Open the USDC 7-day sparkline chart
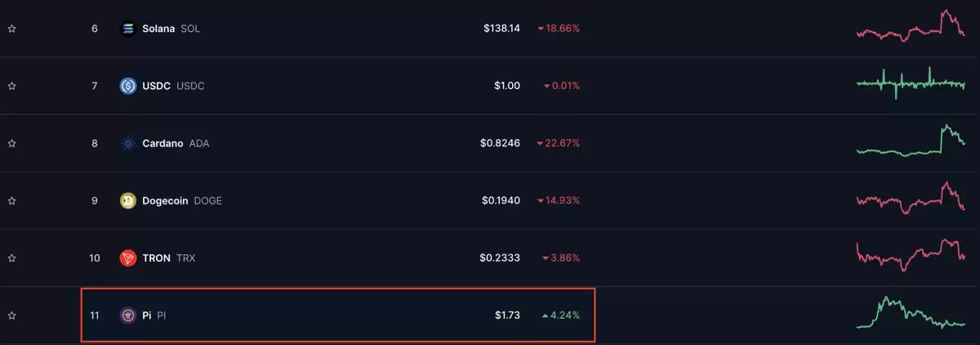This screenshot has width=980, height=345. (x=911, y=83)
